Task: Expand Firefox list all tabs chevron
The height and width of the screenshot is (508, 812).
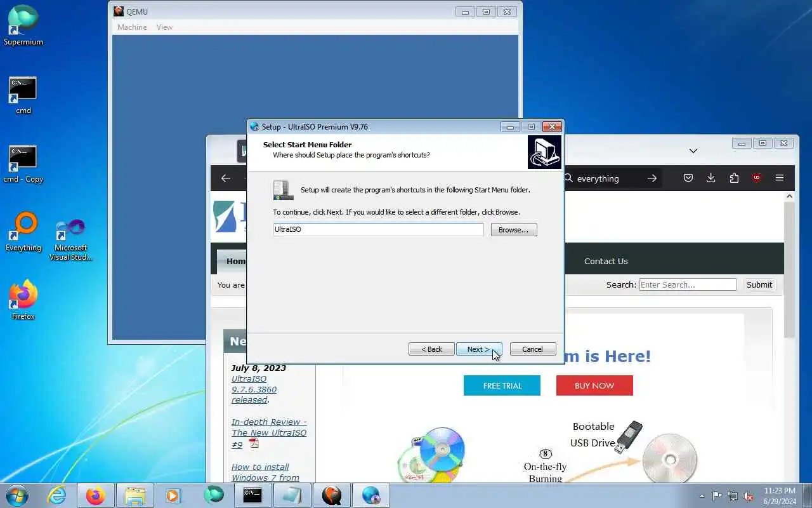Action: (693, 151)
